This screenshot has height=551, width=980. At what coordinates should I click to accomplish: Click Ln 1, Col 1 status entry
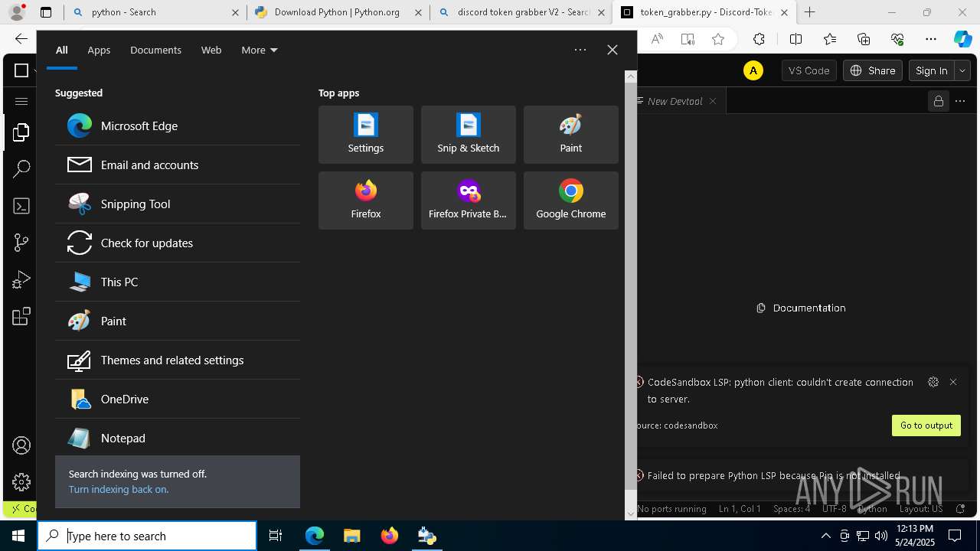pos(740,509)
